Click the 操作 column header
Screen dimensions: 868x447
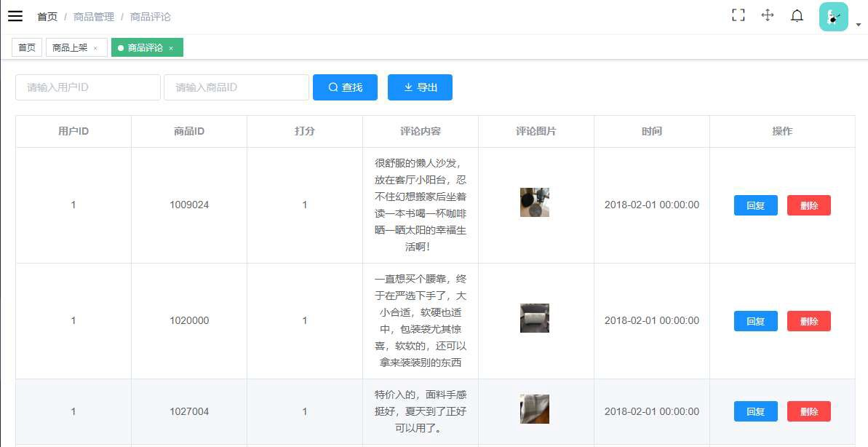[x=782, y=131]
